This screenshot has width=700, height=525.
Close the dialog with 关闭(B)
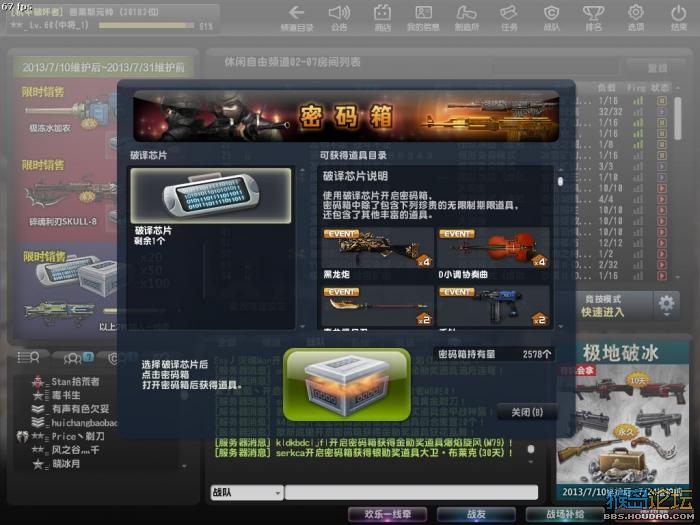pyautogui.click(x=527, y=412)
